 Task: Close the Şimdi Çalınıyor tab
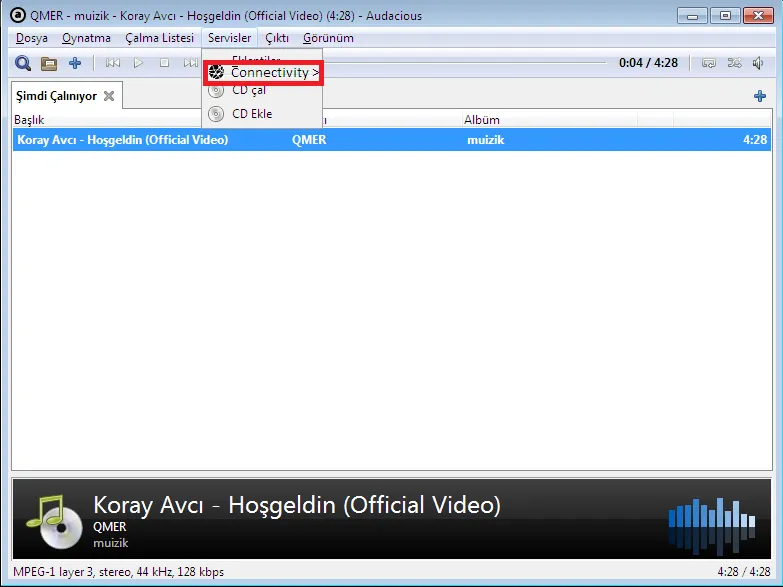point(109,96)
